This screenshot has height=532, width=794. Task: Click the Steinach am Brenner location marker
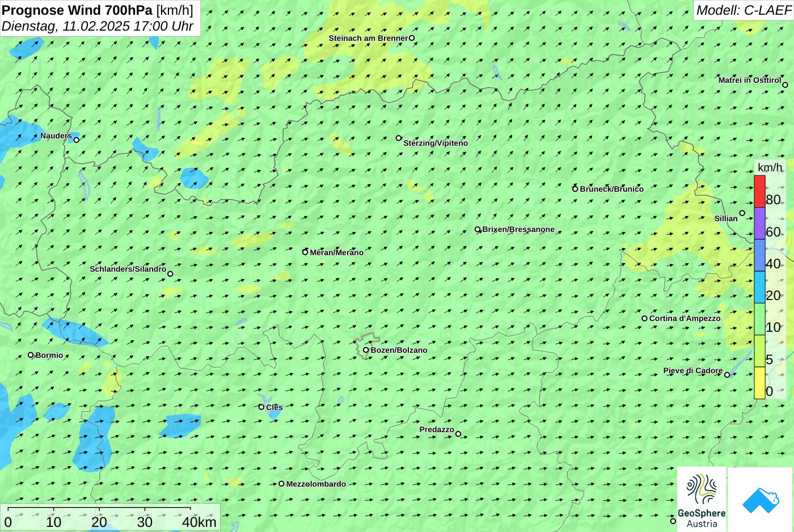point(412,38)
